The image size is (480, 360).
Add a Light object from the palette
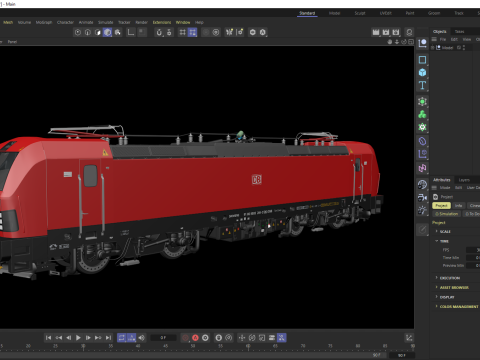422,210
